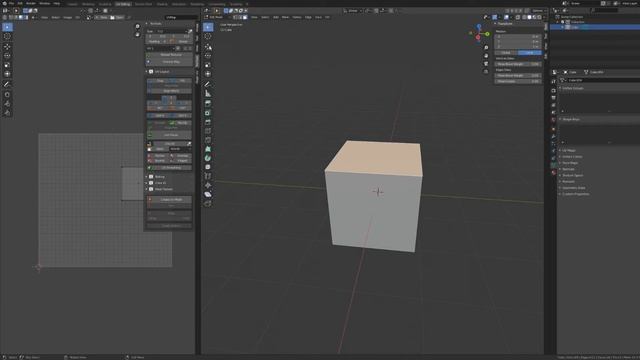This screenshot has height=360, width=640.
Task: Select the Rotate tool in UV editor toolbar
Action: (x=7, y=56)
